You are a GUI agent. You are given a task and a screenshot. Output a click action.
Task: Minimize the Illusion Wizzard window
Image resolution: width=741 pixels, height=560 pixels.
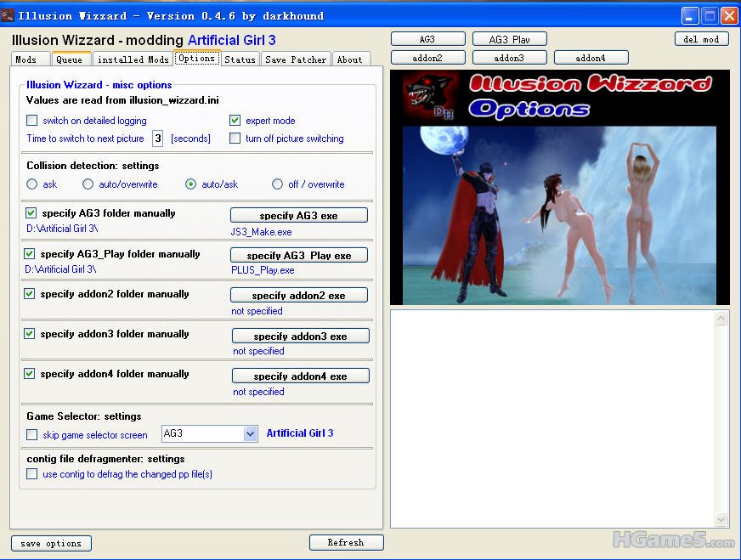690,16
